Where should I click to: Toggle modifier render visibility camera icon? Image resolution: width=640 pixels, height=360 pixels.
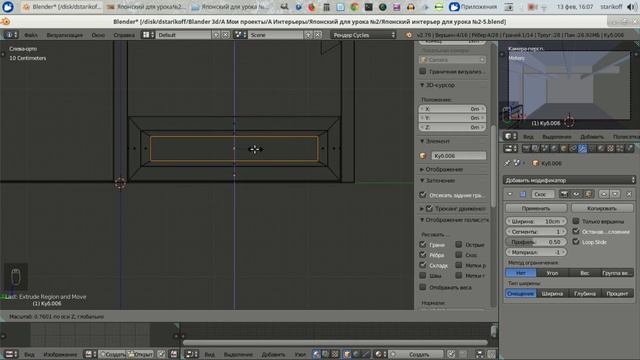point(564,194)
